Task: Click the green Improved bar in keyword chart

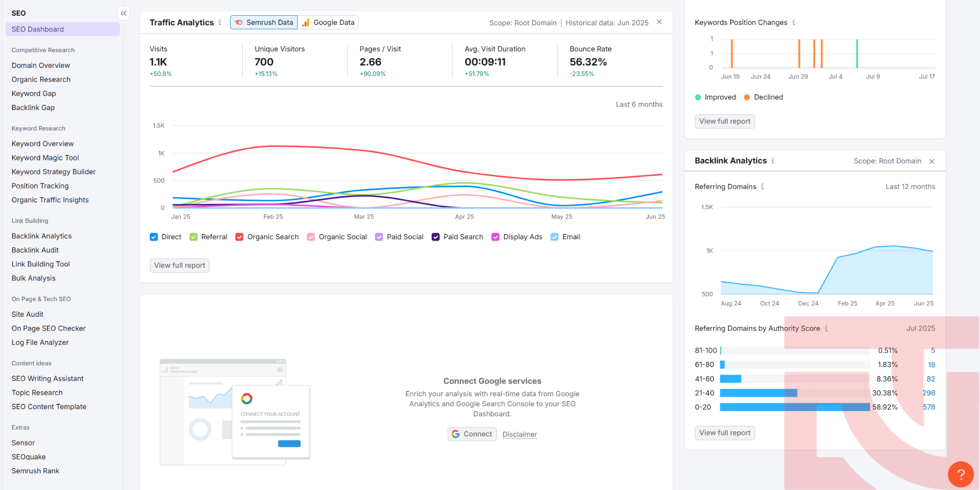Action: click(x=857, y=54)
